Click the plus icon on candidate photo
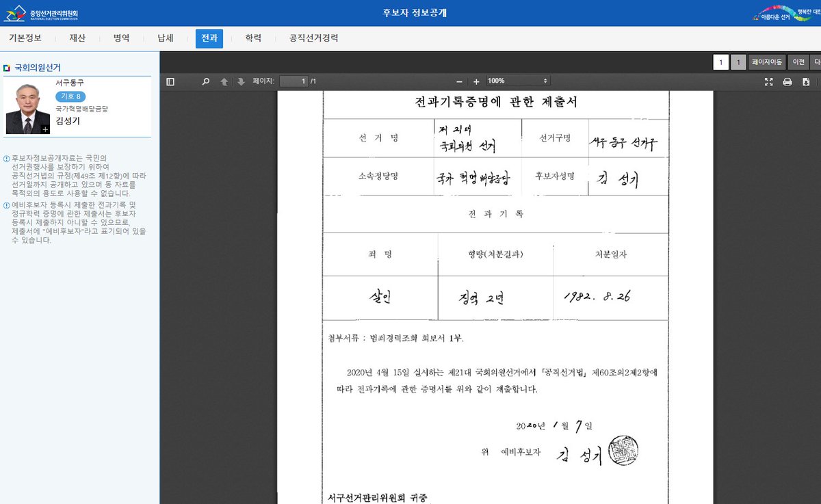Screen dimensions: 821x504 tap(45, 129)
